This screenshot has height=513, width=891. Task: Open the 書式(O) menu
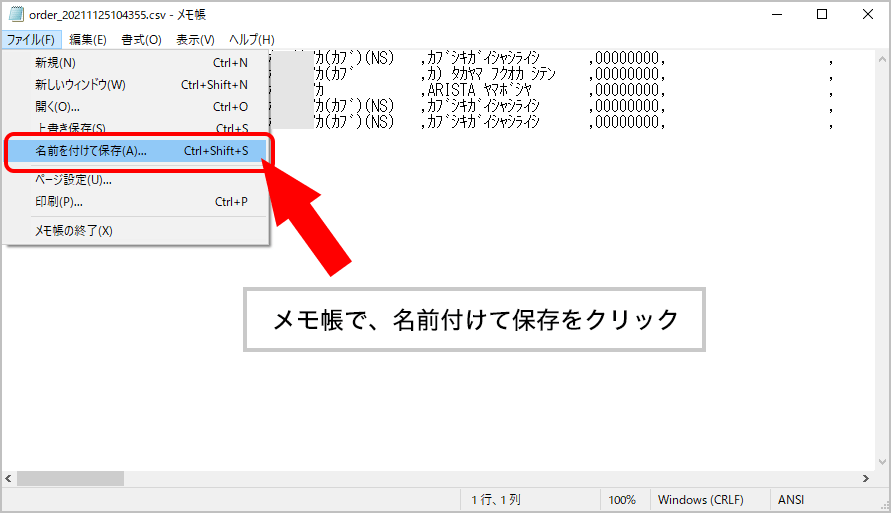[141, 40]
